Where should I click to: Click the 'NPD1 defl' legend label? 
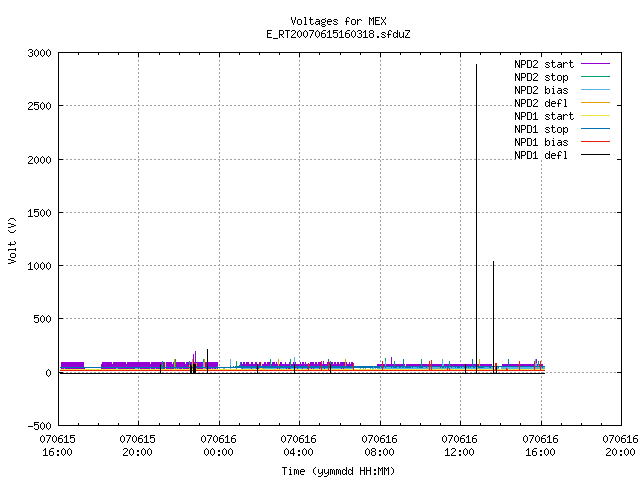click(x=541, y=156)
